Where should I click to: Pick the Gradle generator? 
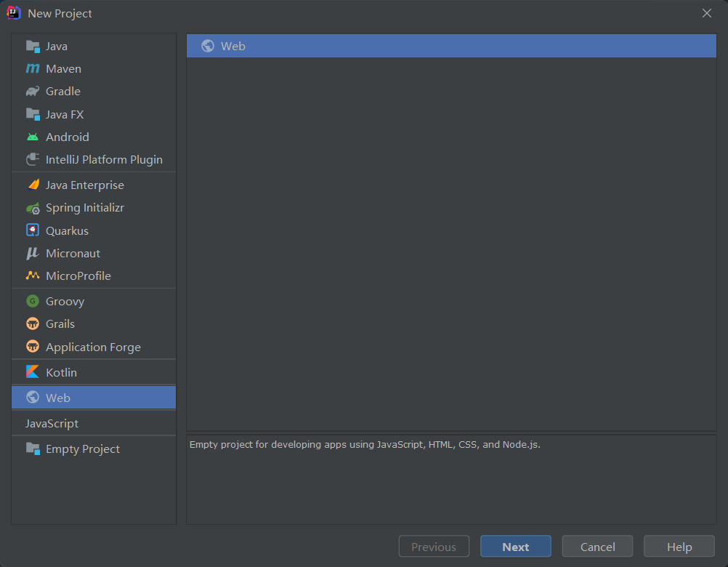[x=94, y=92]
